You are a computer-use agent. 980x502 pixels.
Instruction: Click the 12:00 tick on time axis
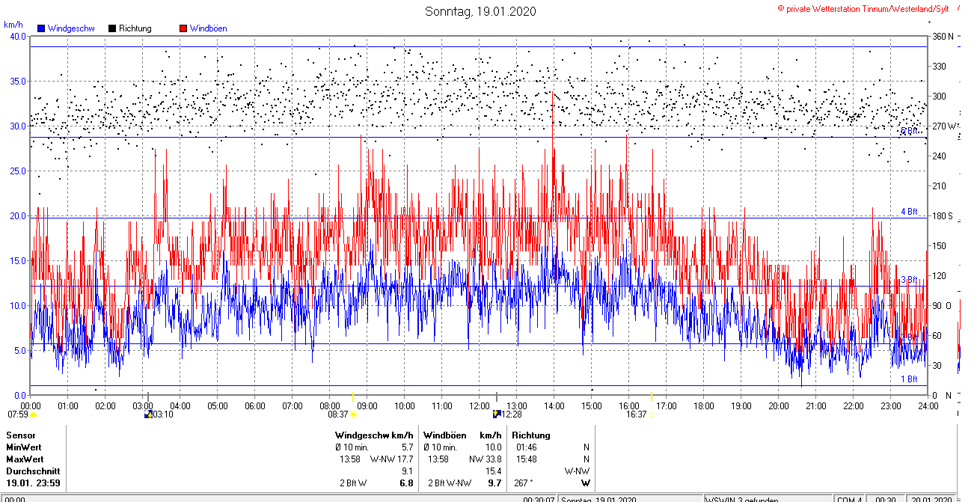pyautogui.click(x=480, y=406)
